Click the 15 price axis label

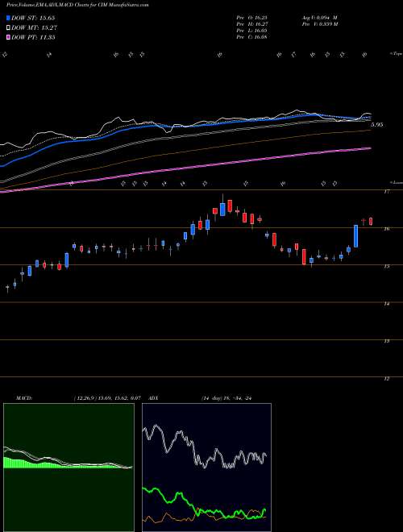click(387, 266)
